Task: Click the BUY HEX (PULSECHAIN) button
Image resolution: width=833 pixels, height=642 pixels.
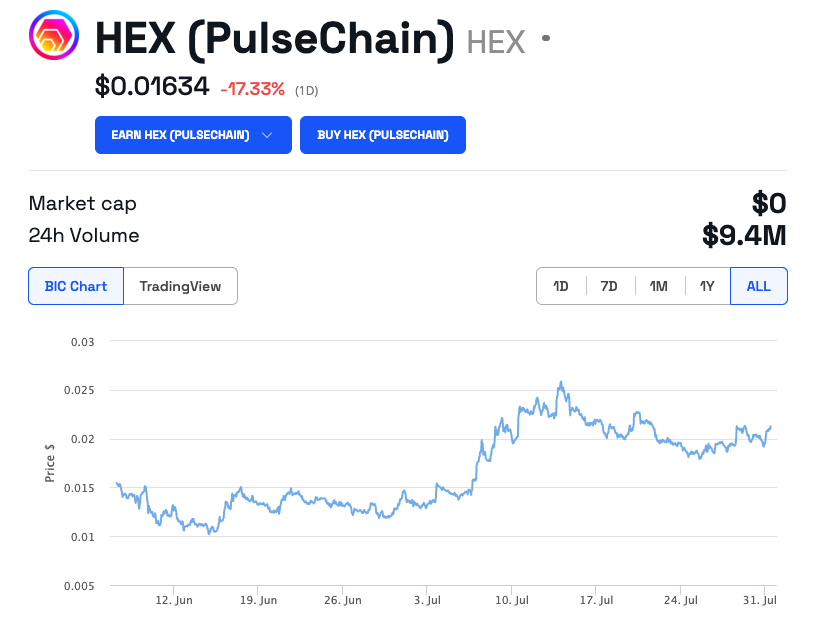Action: coord(382,135)
